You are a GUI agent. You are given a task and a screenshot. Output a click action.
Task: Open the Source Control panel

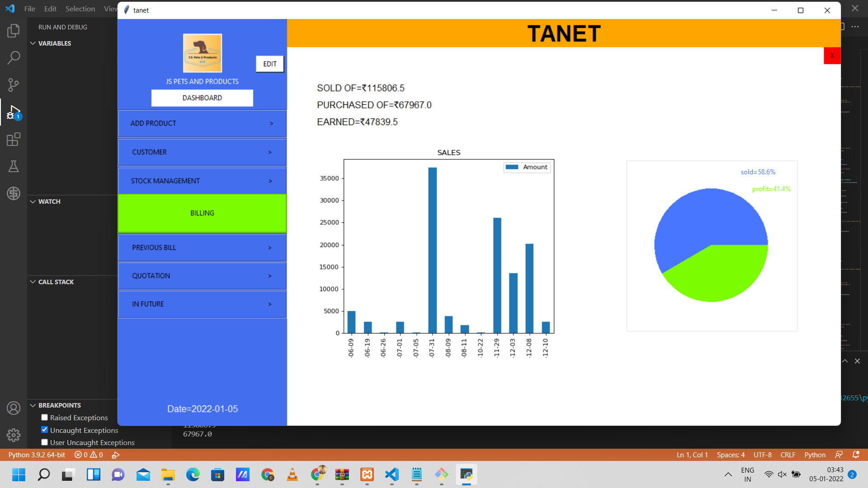point(14,84)
